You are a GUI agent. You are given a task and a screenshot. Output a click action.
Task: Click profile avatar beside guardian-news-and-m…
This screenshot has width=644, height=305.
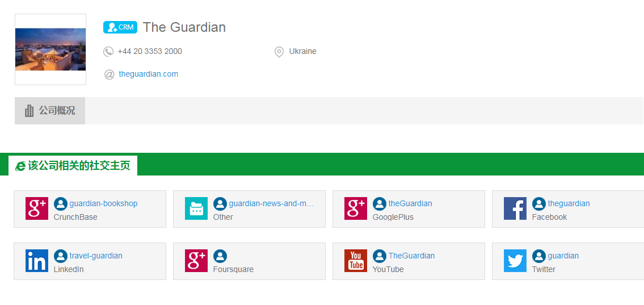(220, 204)
